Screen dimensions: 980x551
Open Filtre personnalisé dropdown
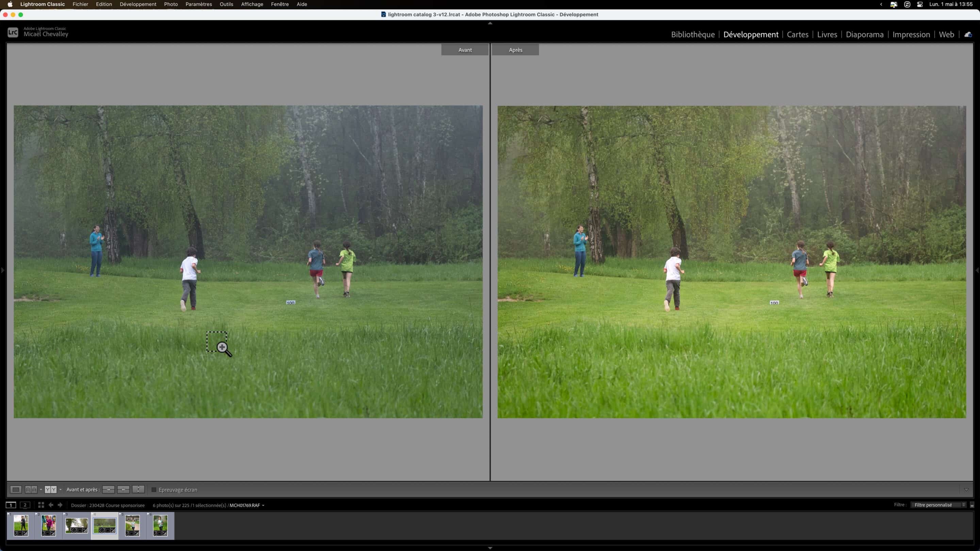pyautogui.click(x=938, y=505)
